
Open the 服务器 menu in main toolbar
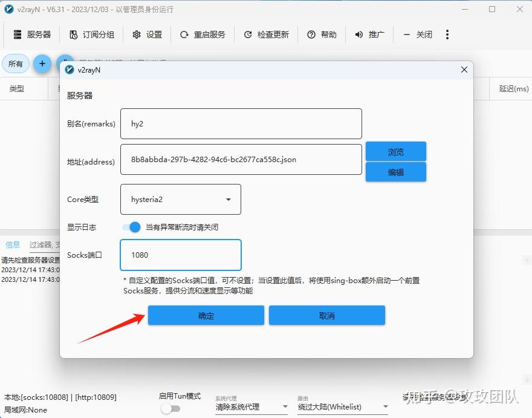pos(32,34)
